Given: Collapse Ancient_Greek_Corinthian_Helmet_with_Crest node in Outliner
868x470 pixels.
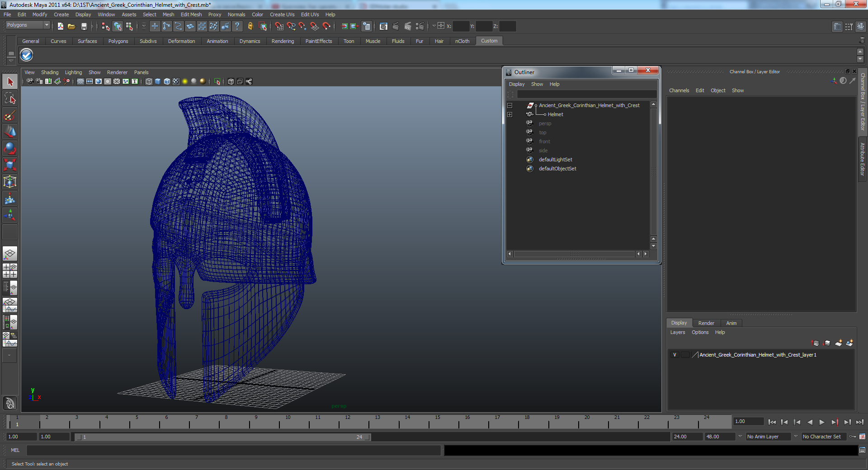Looking at the screenshot, I should click(509, 105).
